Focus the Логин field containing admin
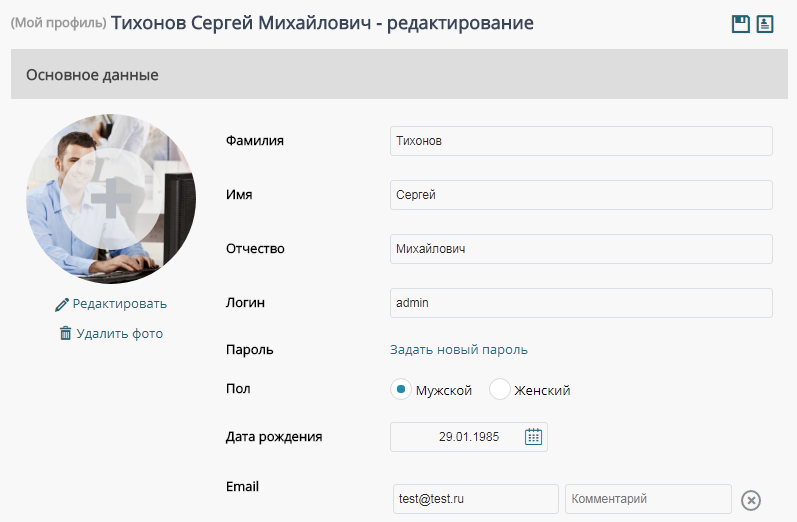The image size is (797, 522). 581,303
